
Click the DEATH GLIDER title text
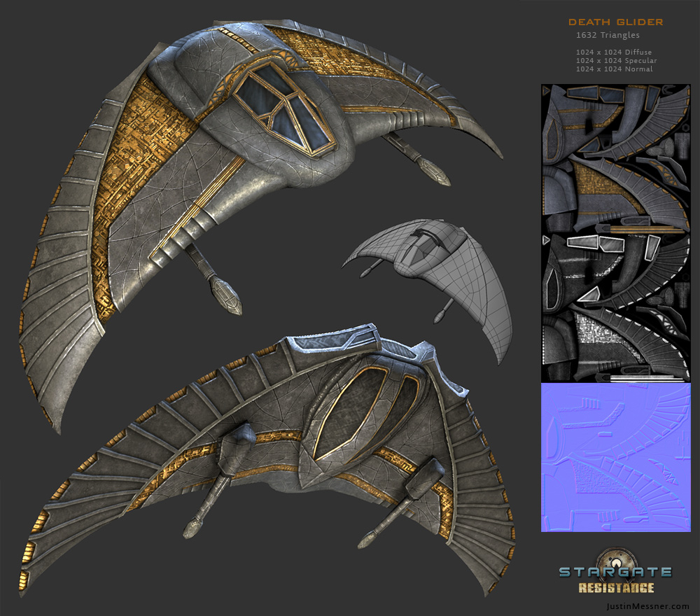pos(615,22)
